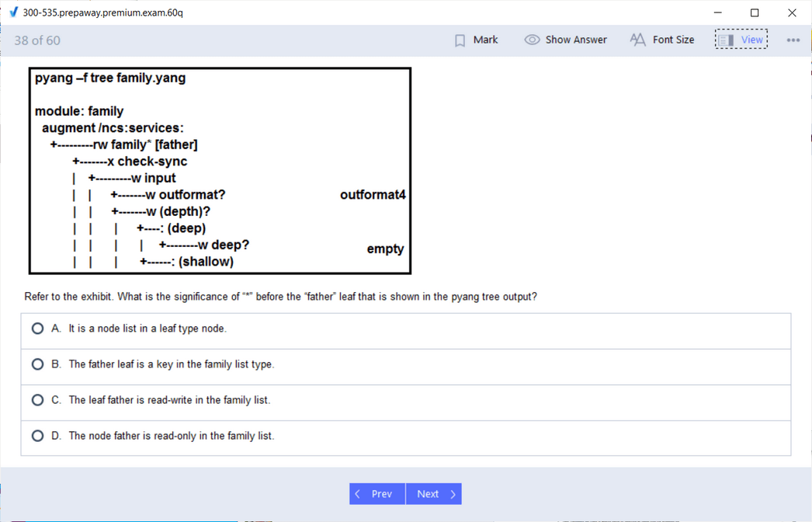This screenshot has width=812, height=522.
Task: Select radio button for answer A
Action: (37, 329)
